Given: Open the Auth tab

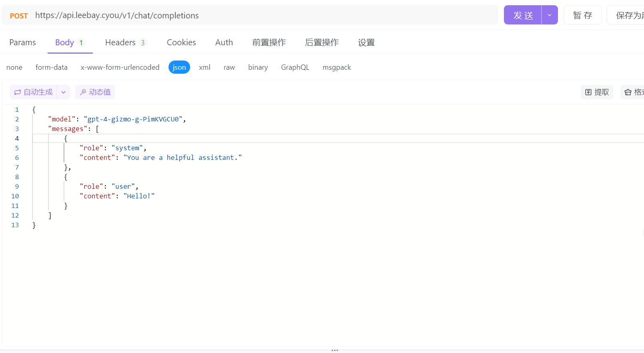Looking at the screenshot, I should point(224,42).
